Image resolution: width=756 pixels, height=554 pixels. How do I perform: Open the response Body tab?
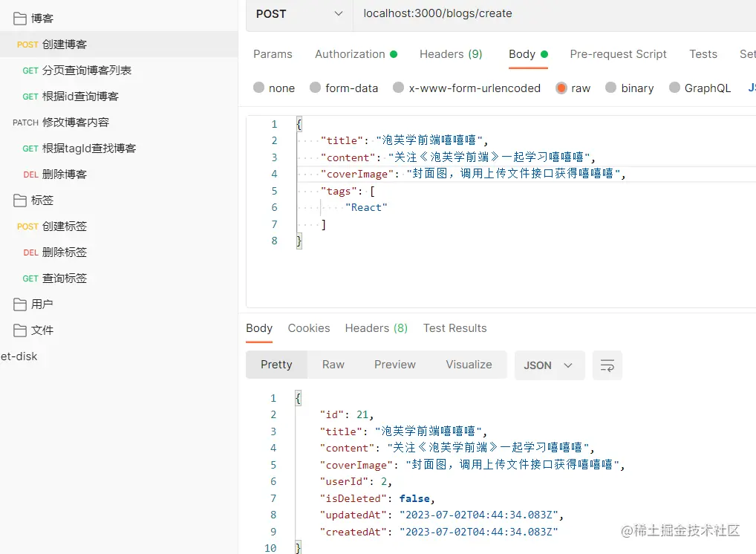click(259, 328)
